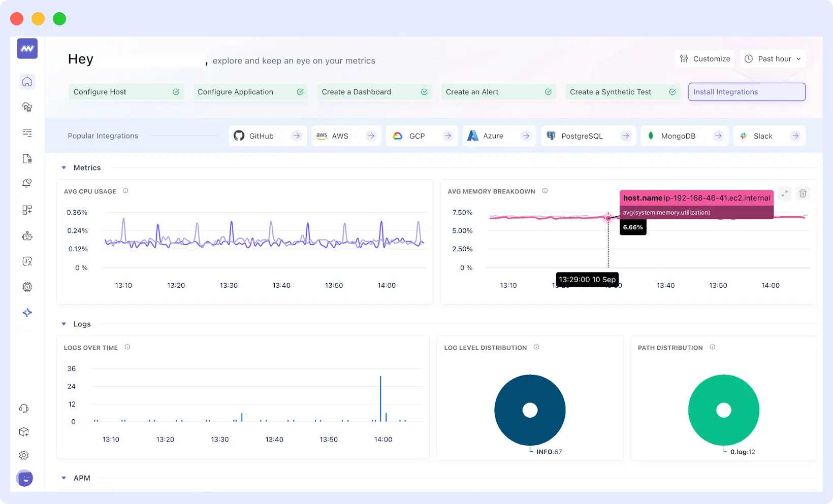Image resolution: width=833 pixels, height=504 pixels.
Task: Select the Slack popular integration
Action: point(769,136)
